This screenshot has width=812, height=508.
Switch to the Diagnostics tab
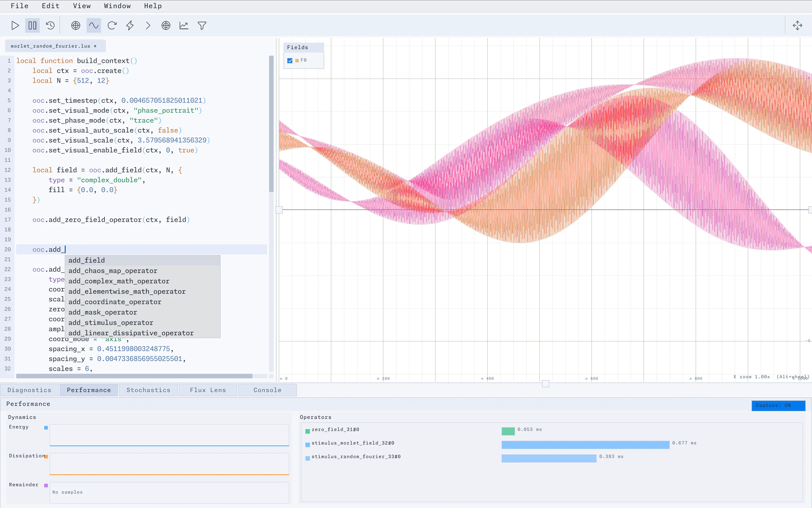pos(30,390)
